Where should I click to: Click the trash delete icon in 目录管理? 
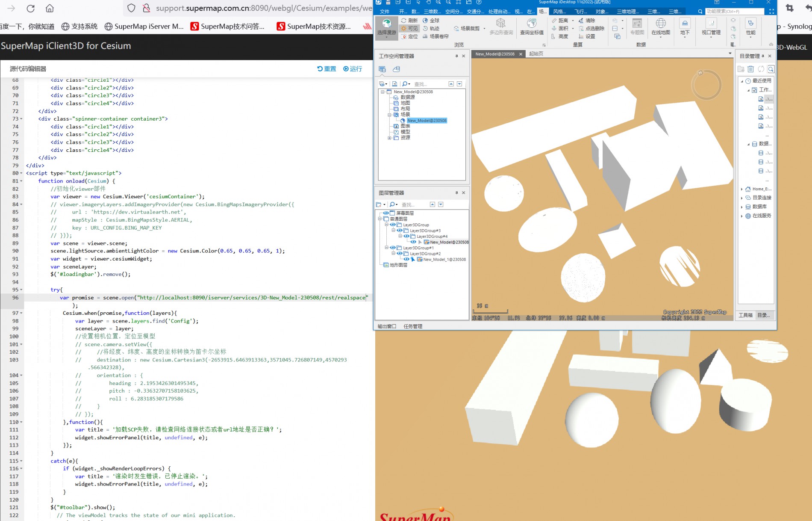[750, 69]
